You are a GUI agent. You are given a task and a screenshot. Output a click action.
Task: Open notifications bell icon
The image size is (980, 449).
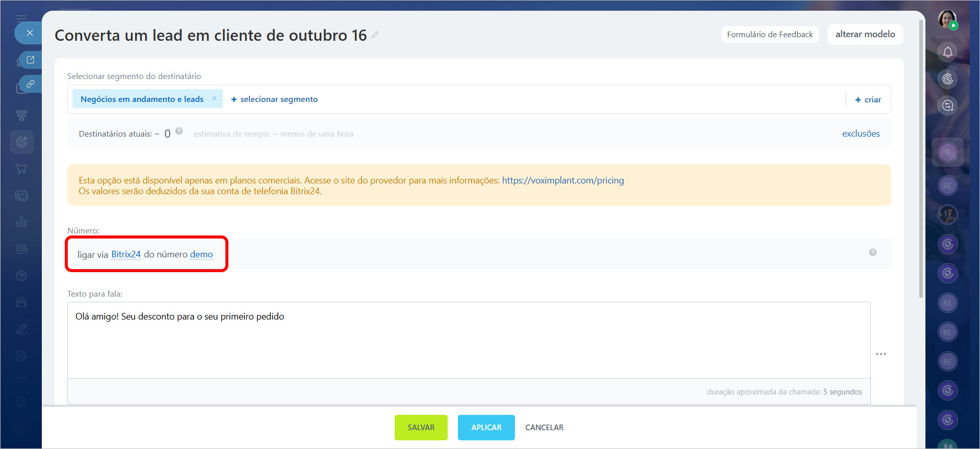click(947, 52)
